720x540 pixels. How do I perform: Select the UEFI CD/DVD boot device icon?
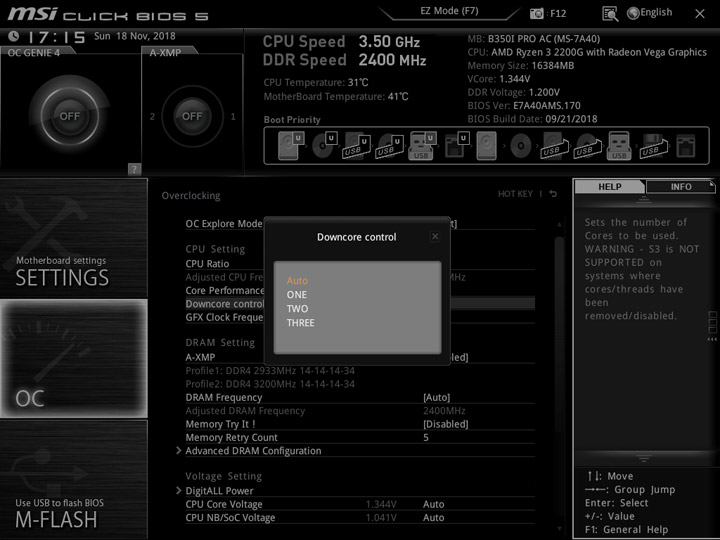324,146
